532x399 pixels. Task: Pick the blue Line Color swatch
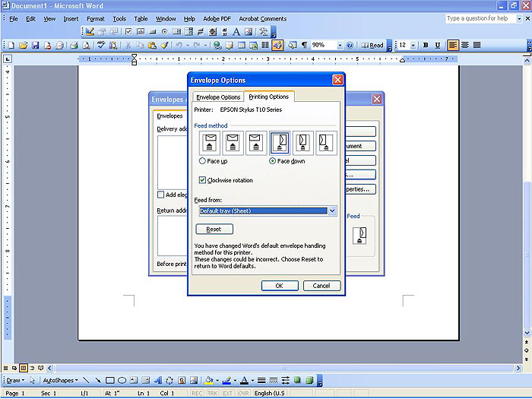(x=226, y=380)
